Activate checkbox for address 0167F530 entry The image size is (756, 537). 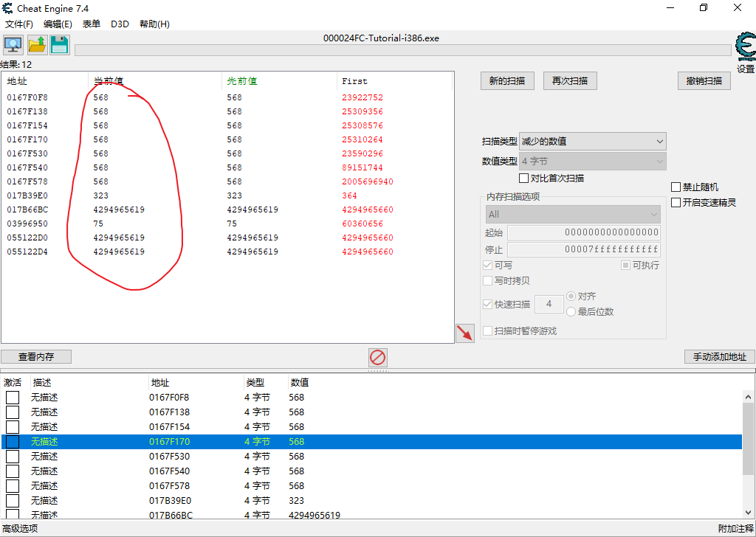pyautogui.click(x=13, y=457)
